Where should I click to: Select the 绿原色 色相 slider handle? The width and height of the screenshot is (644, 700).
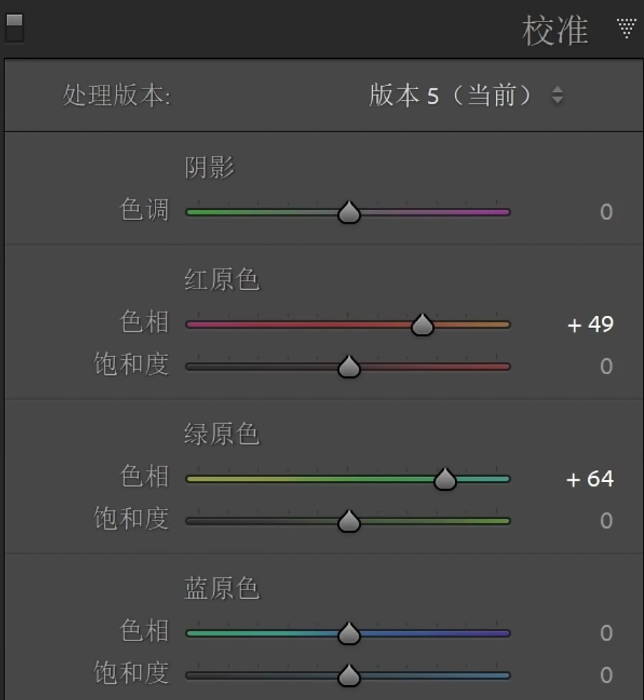coord(445,479)
